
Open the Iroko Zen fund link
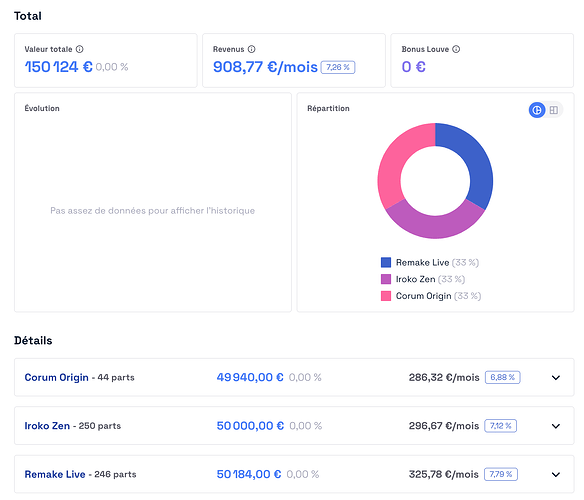(47, 426)
